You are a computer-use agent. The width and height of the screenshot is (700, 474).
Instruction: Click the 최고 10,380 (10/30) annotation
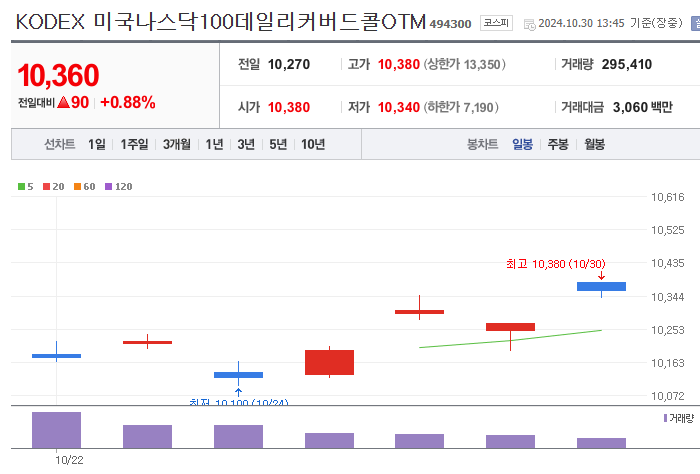pyautogui.click(x=556, y=264)
